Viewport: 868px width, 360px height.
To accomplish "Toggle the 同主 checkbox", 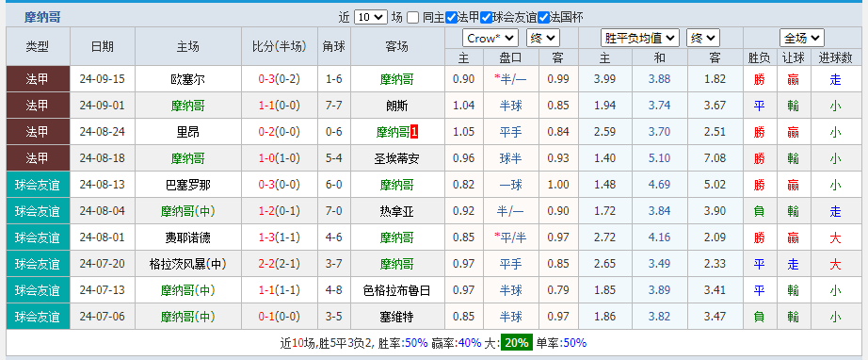I will pyautogui.click(x=413, y=18).
